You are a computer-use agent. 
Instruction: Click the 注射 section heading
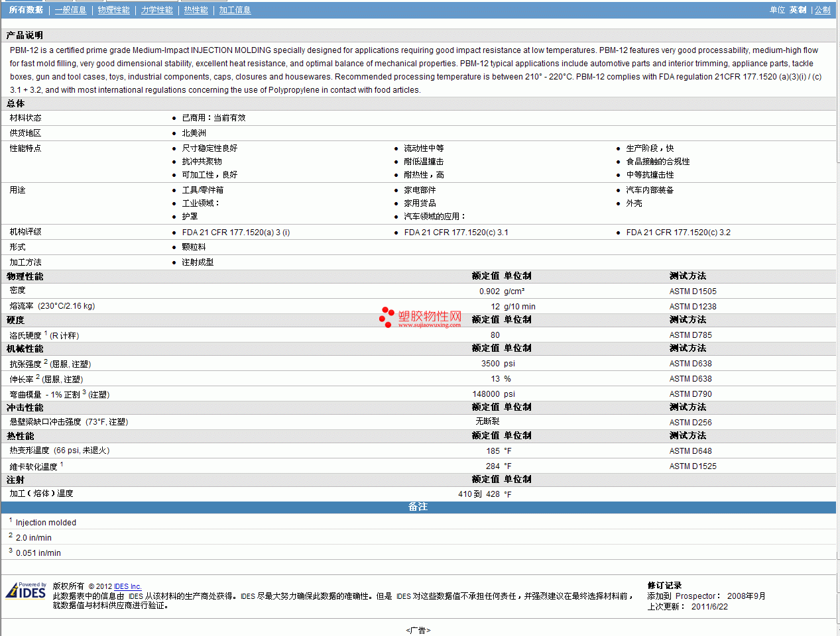point(16,480)
